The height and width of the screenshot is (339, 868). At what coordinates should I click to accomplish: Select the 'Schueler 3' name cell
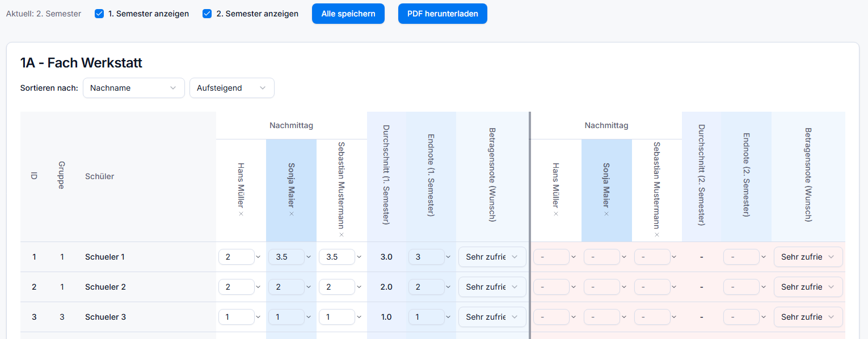click(x=106, y=317)
